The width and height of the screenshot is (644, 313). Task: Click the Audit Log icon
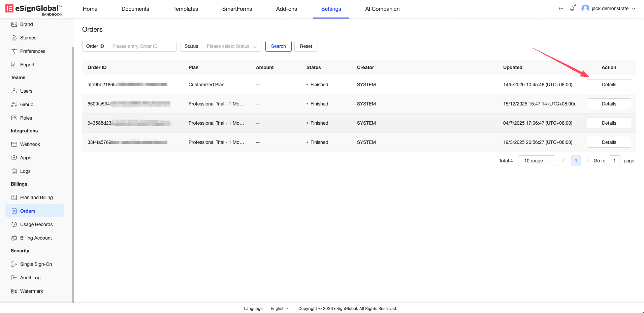[14, 278]
